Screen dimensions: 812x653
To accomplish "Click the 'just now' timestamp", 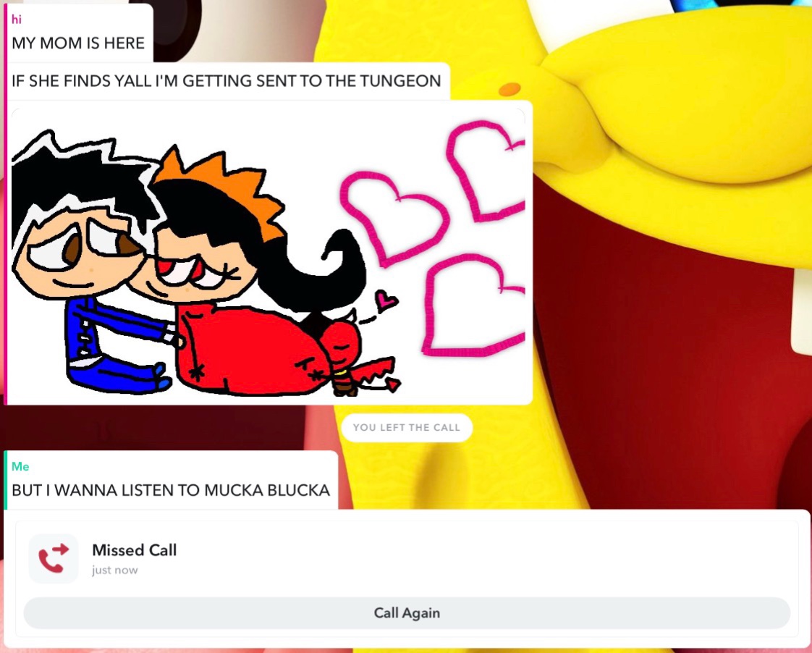I will tap(115, 570).
